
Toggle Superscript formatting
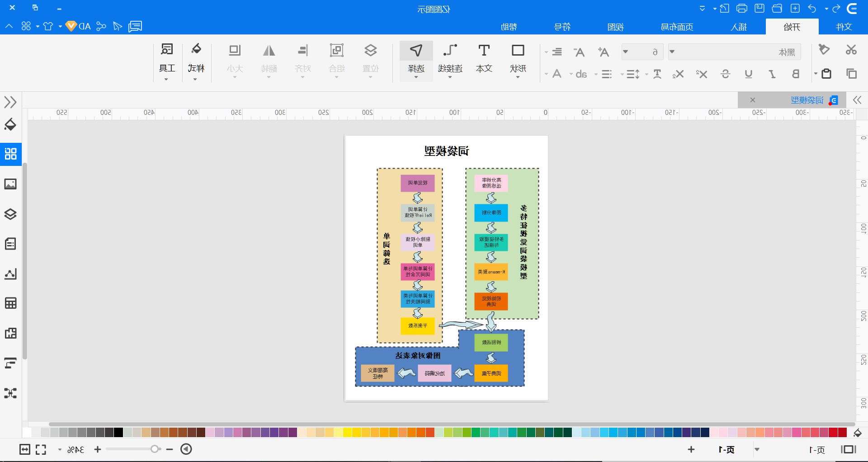(702, 74)
